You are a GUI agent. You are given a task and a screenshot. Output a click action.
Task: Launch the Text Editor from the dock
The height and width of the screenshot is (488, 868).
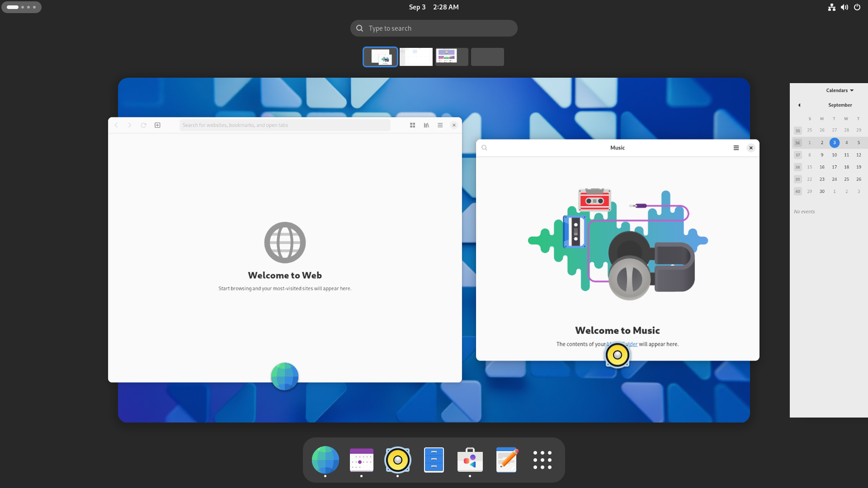point(506,460)
